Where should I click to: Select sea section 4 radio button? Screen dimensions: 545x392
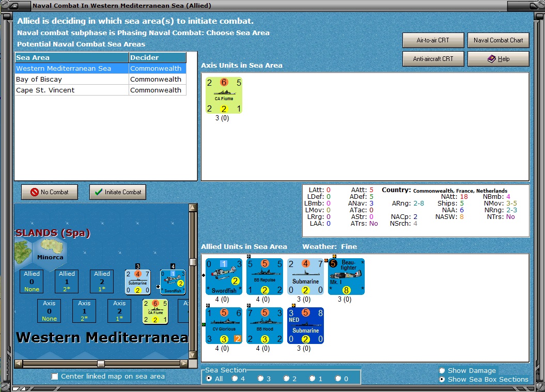(235, 379)
